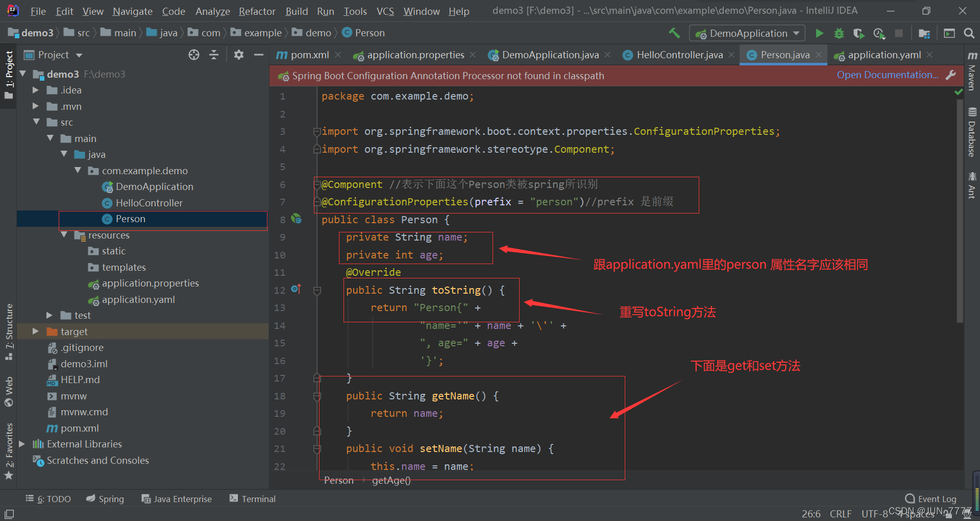Open the Web tool window

(9, 391)
